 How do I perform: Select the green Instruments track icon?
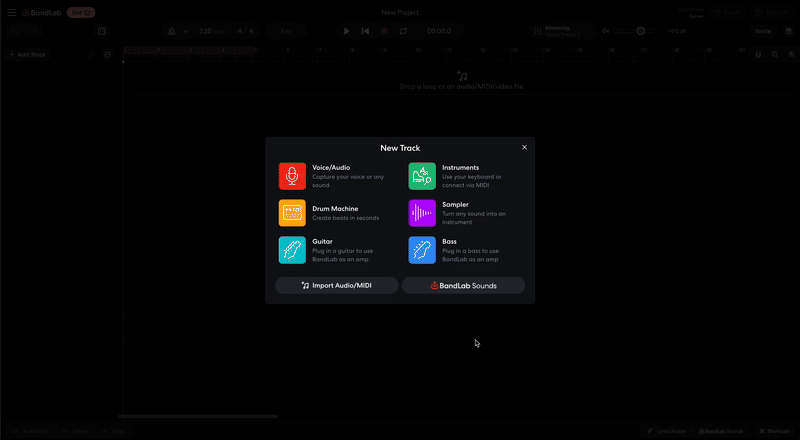point(422,176)
